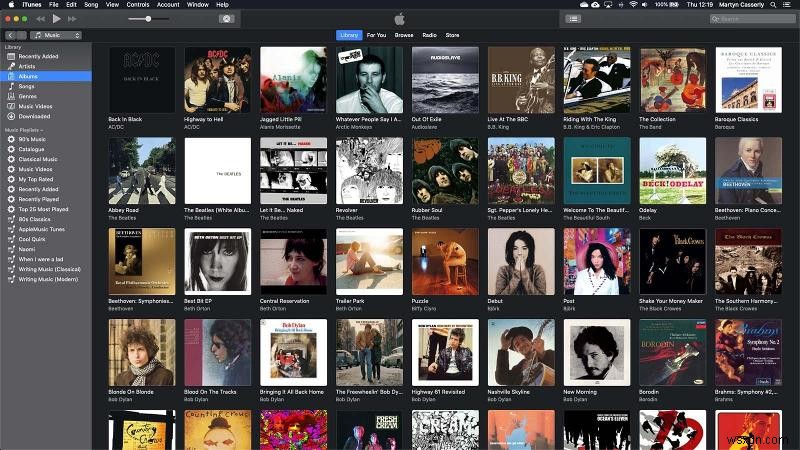Click the Nashville Skyline album title
Viewport: 800px width, 450px height.
[509, 392]
